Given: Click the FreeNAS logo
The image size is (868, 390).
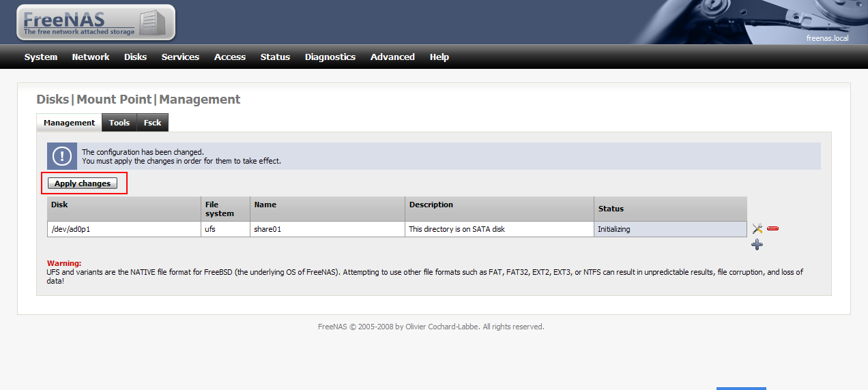Looking at the screenshot, I should (96, 22).
